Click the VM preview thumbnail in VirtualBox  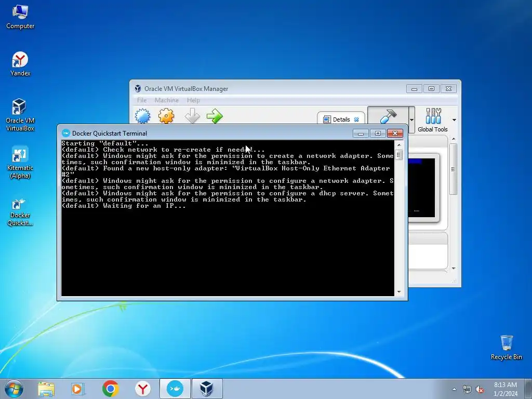point(421,188)
